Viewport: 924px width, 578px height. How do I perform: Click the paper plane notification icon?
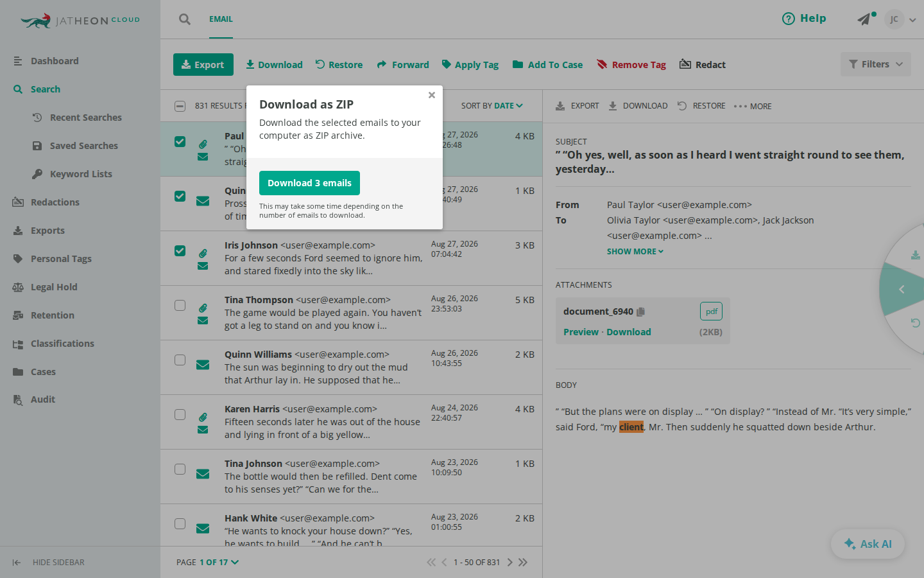(864, 19)
